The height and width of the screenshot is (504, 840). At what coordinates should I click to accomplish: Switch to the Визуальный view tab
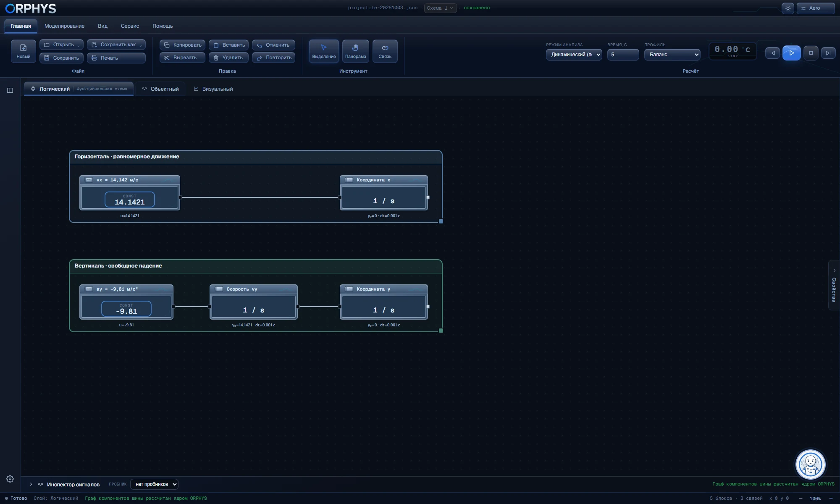click(213, 89)
